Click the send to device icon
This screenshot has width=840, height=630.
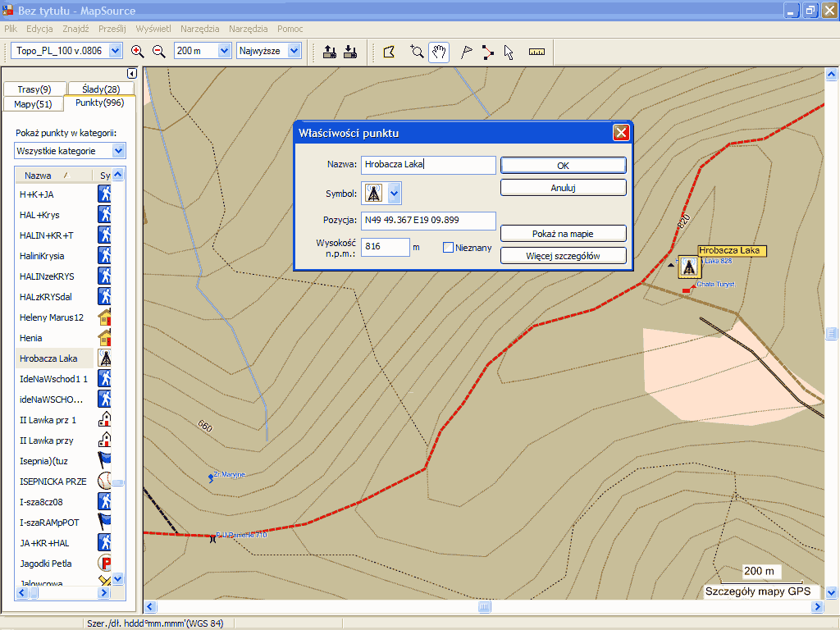click(x=330, y=52)
